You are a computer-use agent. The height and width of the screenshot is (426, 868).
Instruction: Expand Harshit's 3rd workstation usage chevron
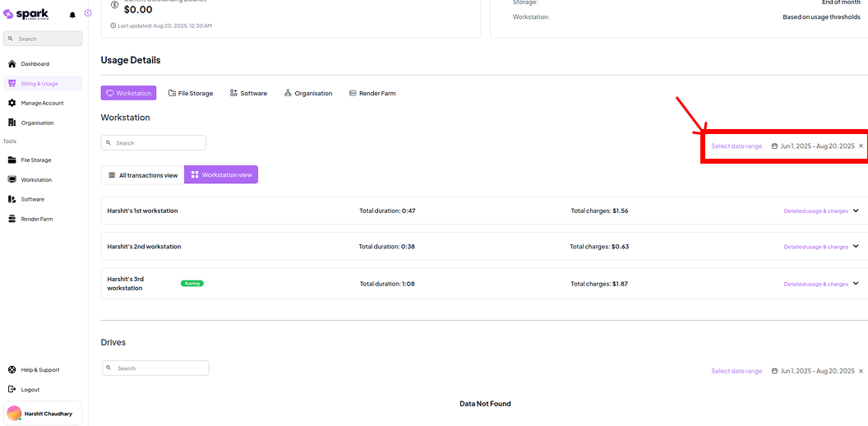[856, 284]
